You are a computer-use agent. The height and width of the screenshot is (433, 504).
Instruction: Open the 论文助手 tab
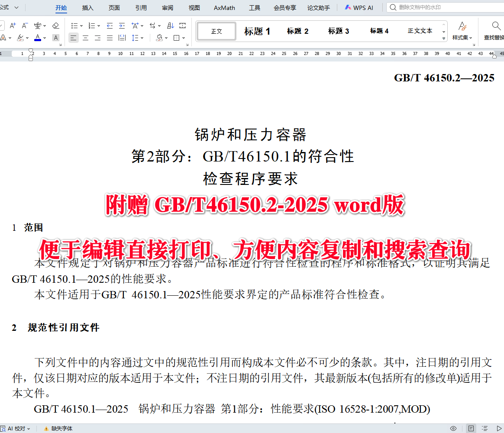(x=319, y=8)
